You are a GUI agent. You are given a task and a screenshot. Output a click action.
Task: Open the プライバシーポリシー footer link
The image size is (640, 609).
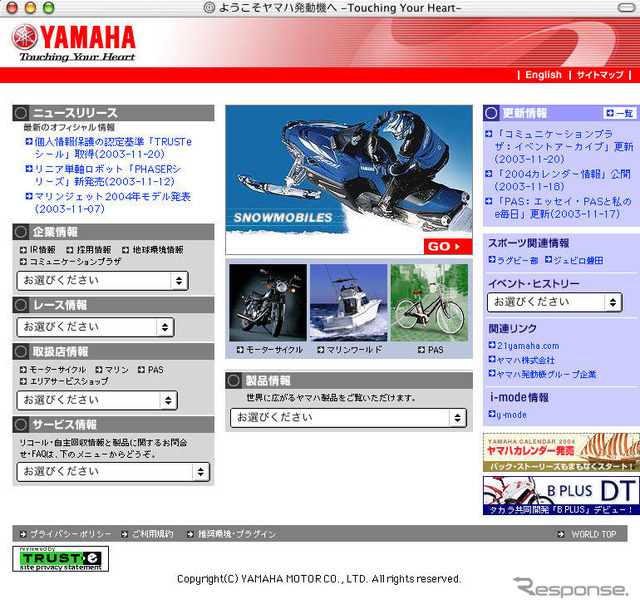70,534
